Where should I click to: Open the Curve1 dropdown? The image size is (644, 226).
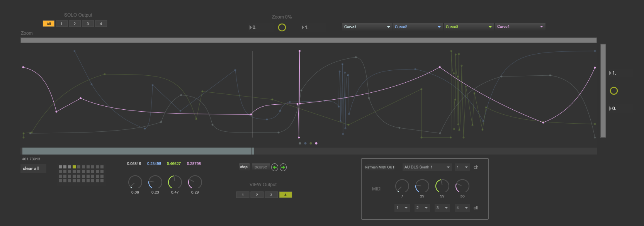click(367, 27)
